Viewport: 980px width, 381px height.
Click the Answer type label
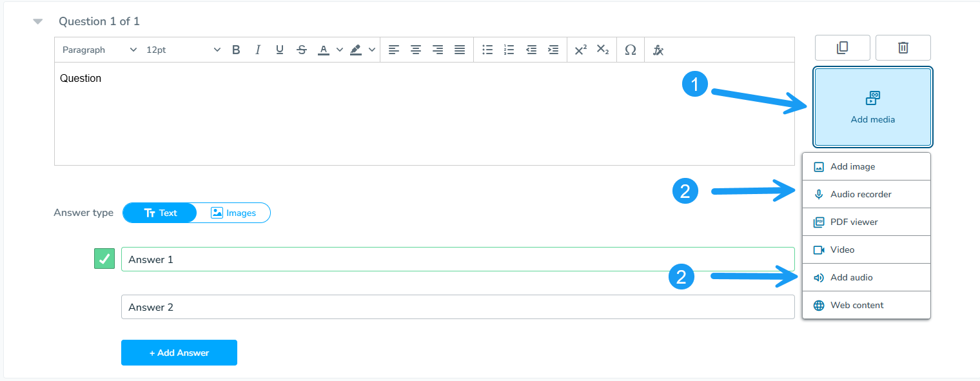(x=84, y=213)
